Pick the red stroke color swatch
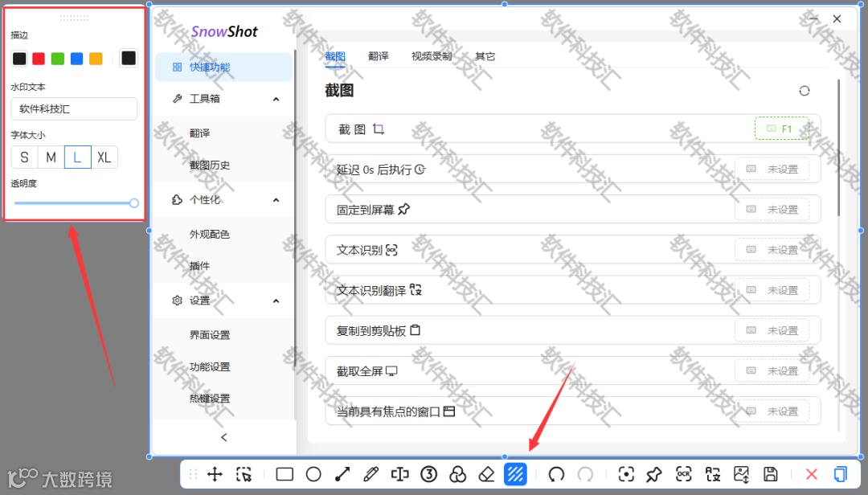 click(x=39, y=59)
